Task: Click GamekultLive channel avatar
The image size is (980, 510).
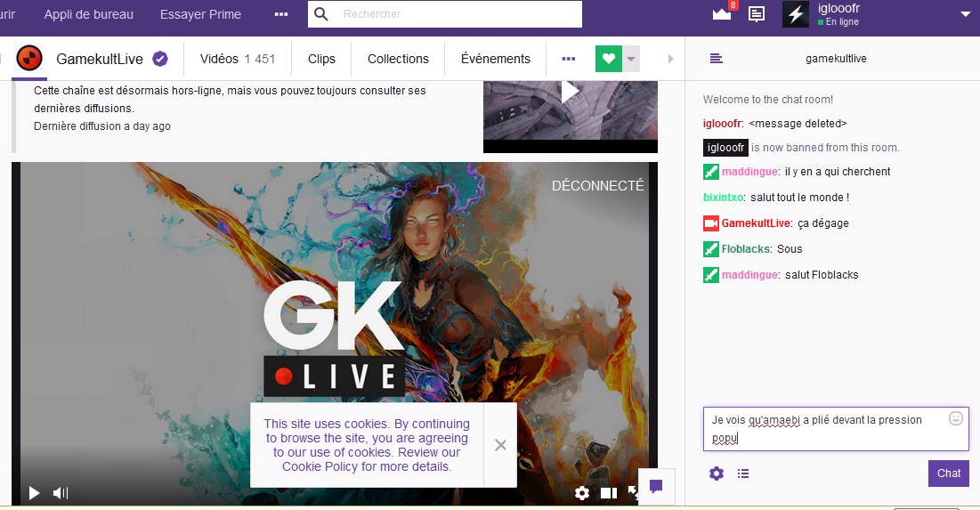Action: tap(28, 59)
